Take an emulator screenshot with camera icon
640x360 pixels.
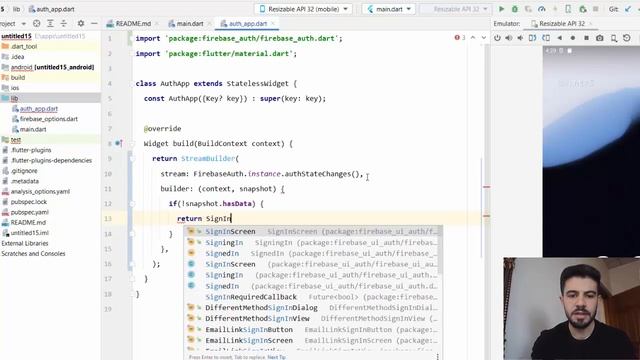[x=600, y=38]
